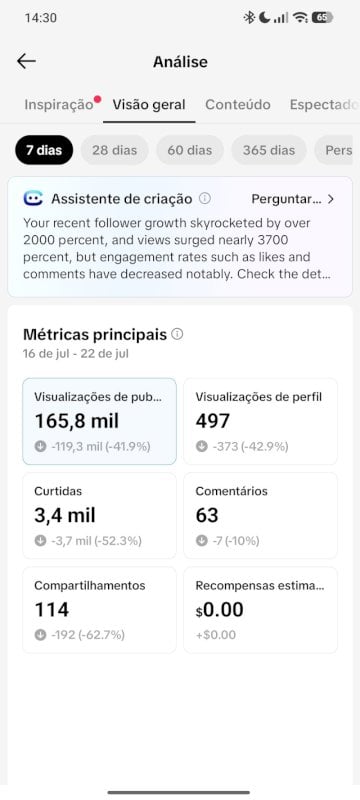Select the 28 dias period chip
360x800 pixels.
(x=115, y=150)
